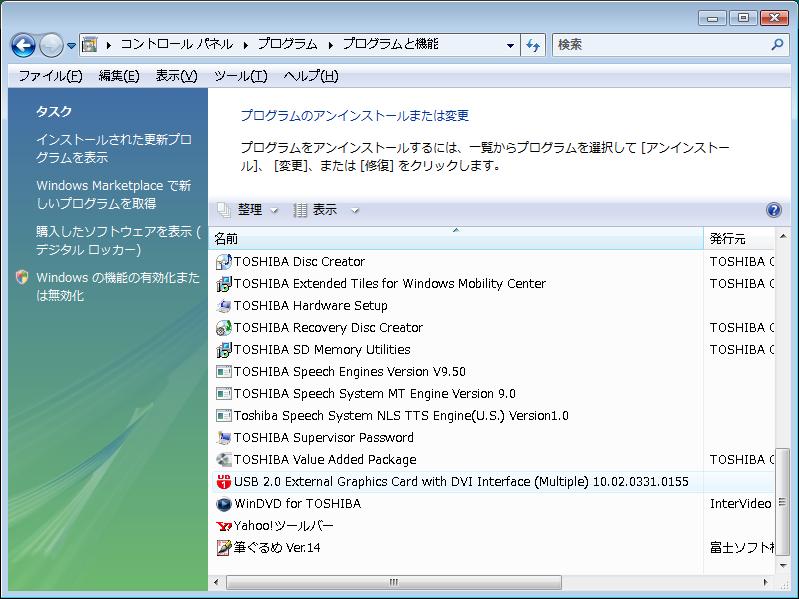Screen dimensions: 799x599
Task: Open the 編集(E) menu
Action: click(119, 76)
